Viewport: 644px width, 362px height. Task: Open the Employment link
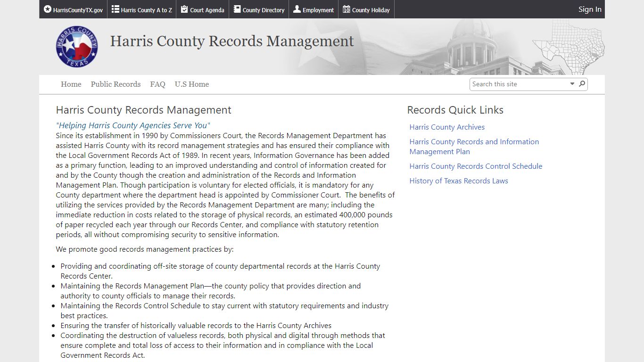coord(318,10)
